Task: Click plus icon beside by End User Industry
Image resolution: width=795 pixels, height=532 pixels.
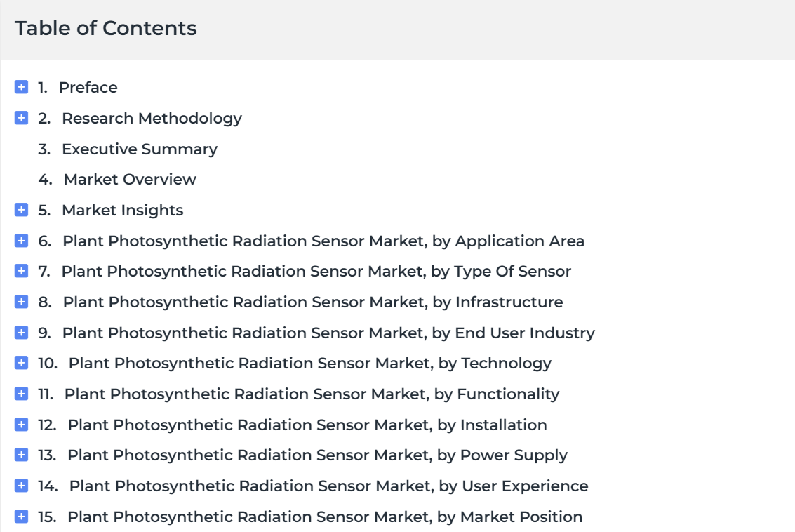Action: (x=21, y=333)
